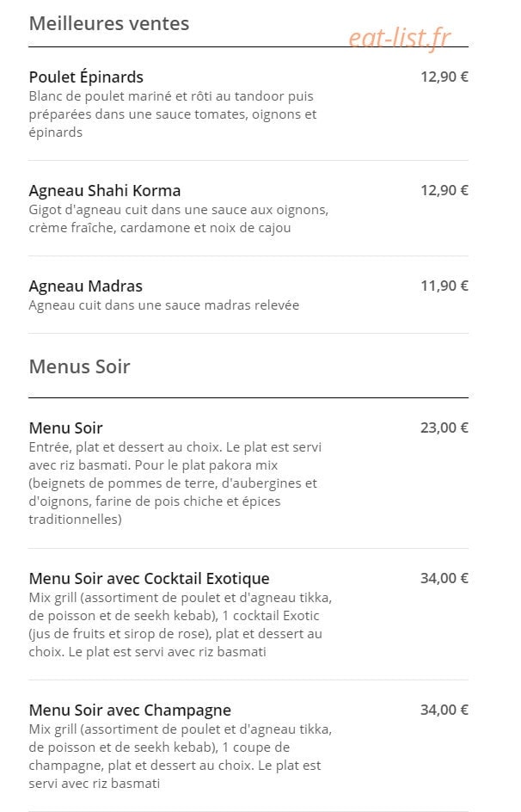Click the Champagne menu mix grill description
This screenshot has height=812, width=521.
[180, 756]
